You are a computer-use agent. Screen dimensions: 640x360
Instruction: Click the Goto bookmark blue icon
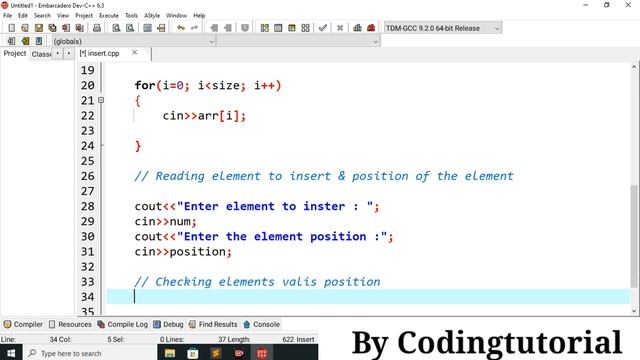[39, 41]
